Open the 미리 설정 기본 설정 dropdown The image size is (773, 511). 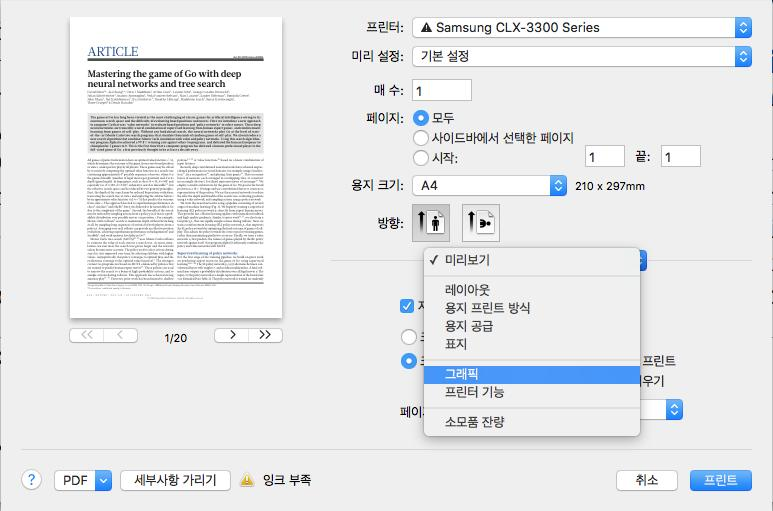(582, 57)
